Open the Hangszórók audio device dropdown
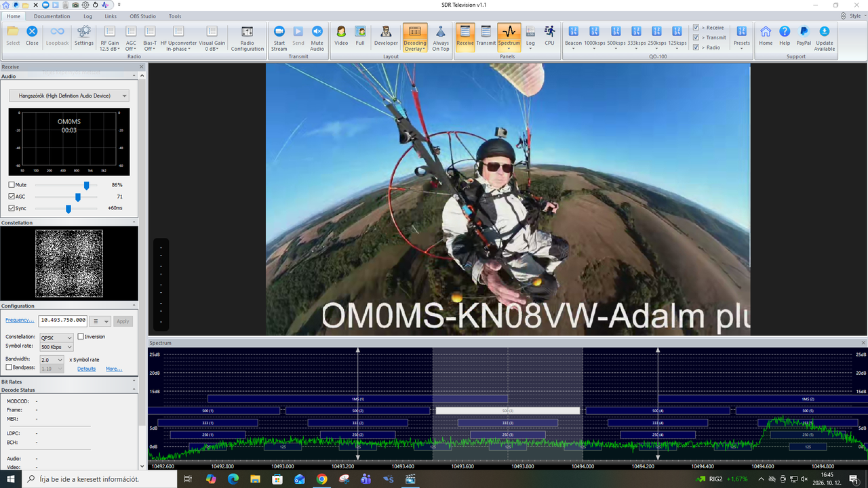Screen dimensions: 868x488 (69, 96)
